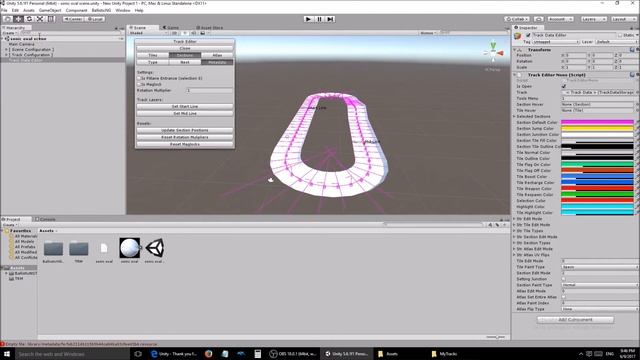
Task: Click the Atlas button in Track Editor
Action: coord(217,55)
